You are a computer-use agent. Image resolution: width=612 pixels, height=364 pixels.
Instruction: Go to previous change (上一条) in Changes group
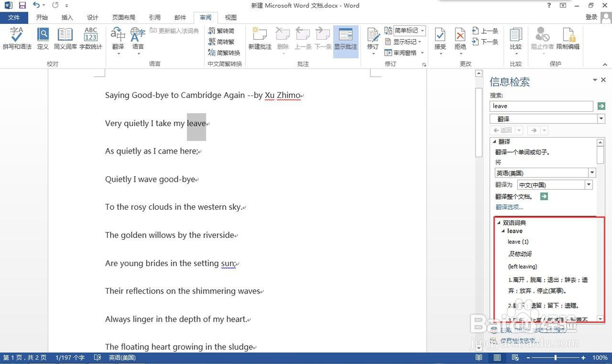tap(485, 31)
